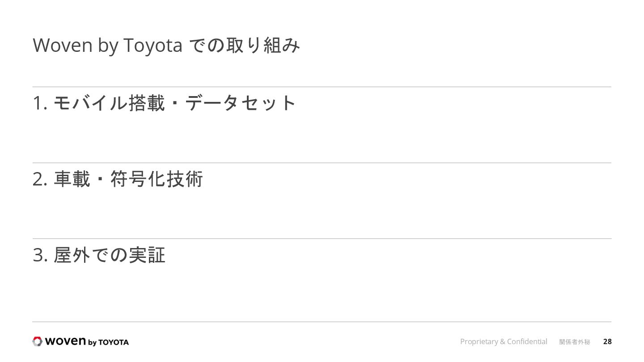Click the "Woven" word in the slide title
The image size is (644, 362).
pyautogui.click(x=63, y=46)
